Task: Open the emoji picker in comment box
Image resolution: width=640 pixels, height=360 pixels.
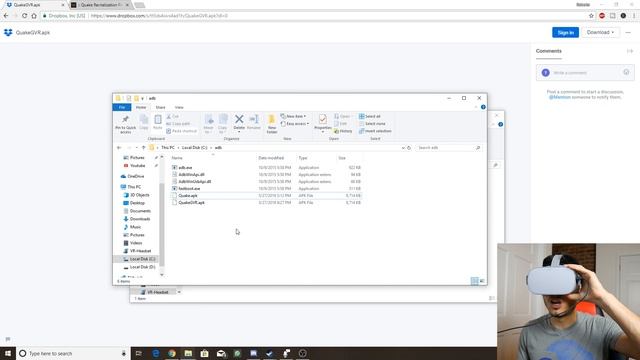Action: pyautogui.click(x=626, y=72)
